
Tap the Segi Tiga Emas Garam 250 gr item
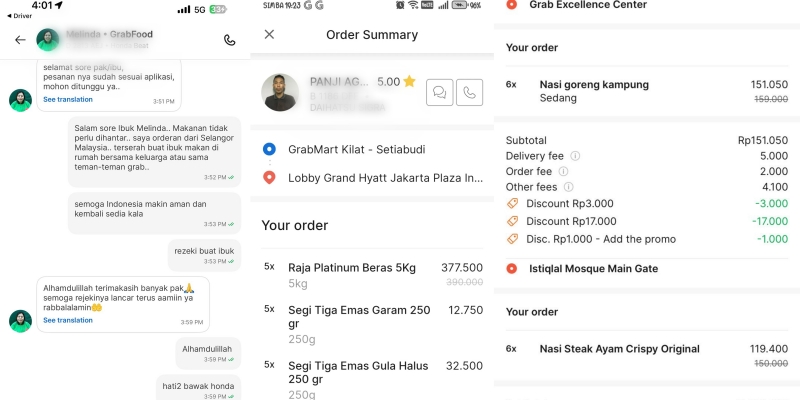[372, 324]
